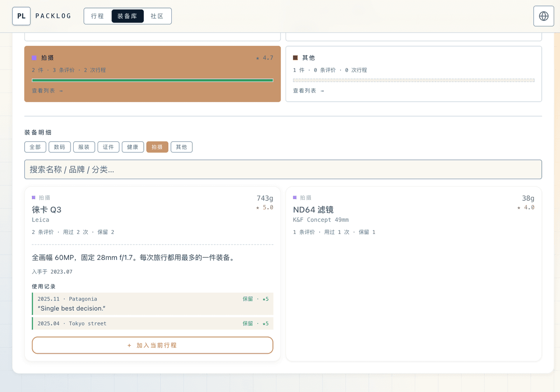The height and width of the screenshot is (392, 560).
Task: Click the star rating 4.0 on ND64 滤镜
Action: pos(526,207)
